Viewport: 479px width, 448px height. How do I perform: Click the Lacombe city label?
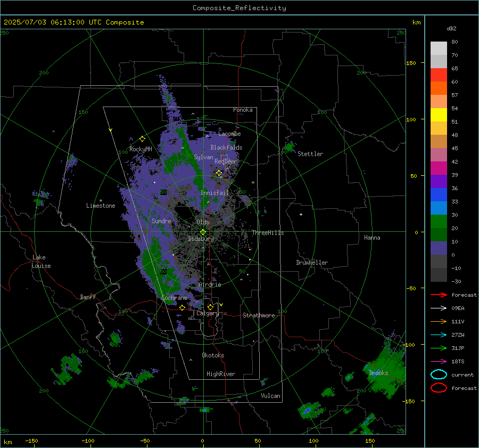(x=229, y=134)
